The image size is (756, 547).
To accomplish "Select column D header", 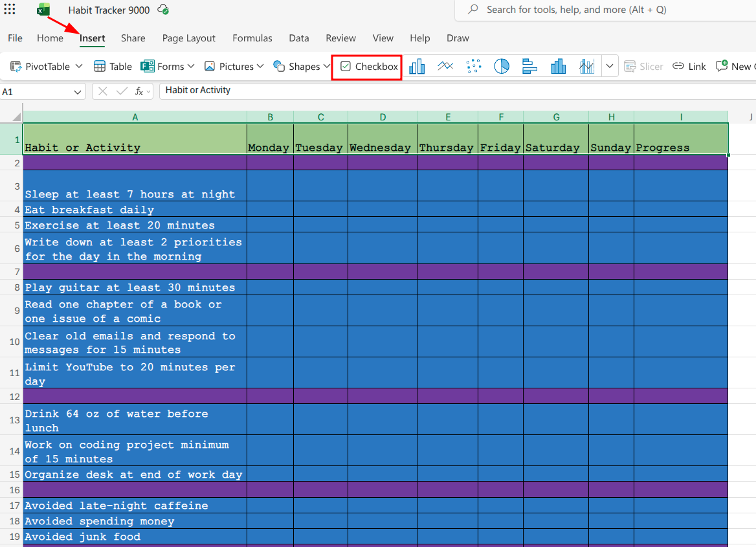I will pos(383,117).
